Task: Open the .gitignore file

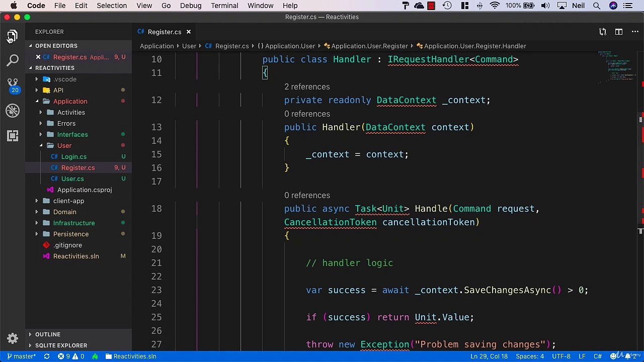Action: click(67, 245)
